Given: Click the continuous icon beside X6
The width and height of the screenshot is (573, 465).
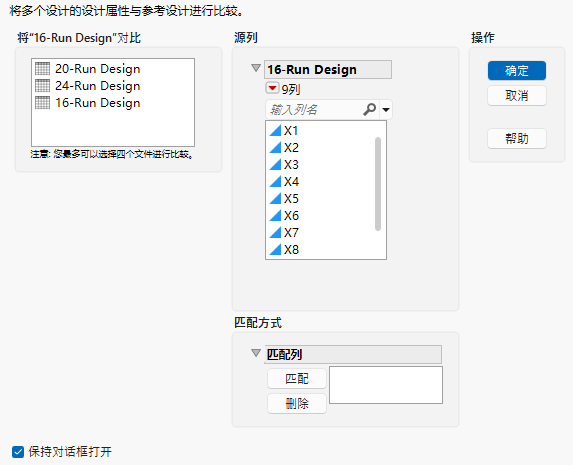Looking at the screenshot, I should pyautogui.click(x=275, y=216).
